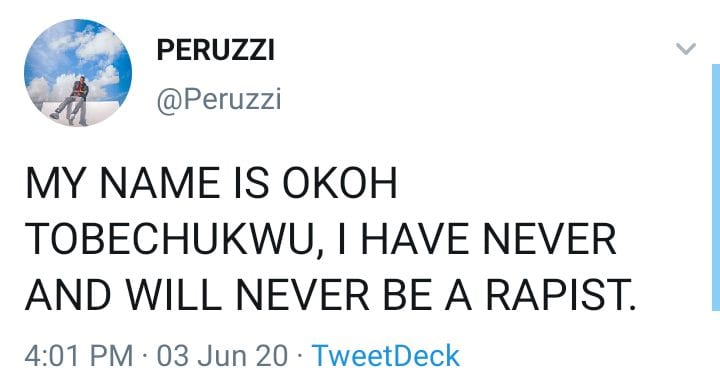This screenshot has width=720, height=387.
Task: Click the dot separator before TweetDeck
Action: click(x=300, y=356)
